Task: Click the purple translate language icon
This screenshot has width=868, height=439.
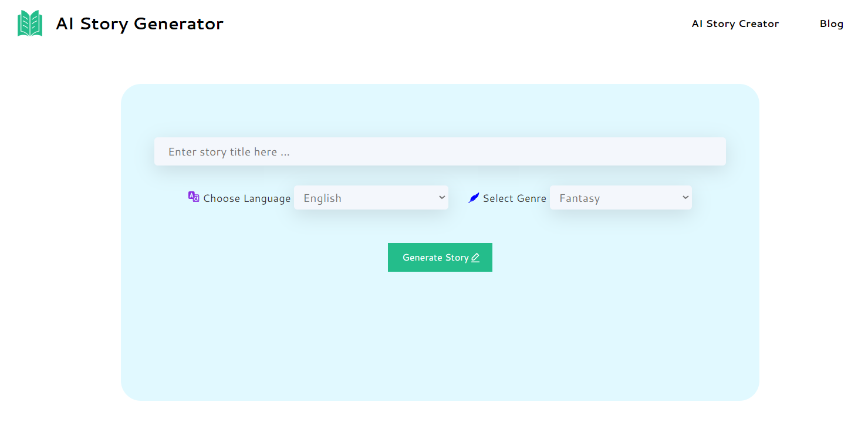Action: pyautogui.click(x=194, y=197)
